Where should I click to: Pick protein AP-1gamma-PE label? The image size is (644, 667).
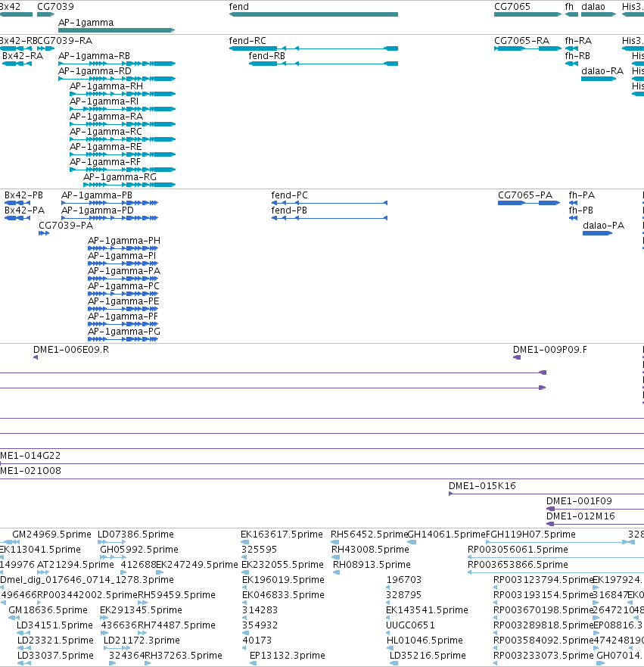(x=123, y=301)
